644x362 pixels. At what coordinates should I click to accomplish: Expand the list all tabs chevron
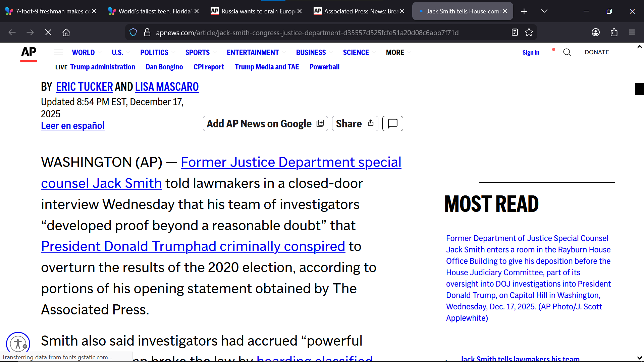coord(544,11)
